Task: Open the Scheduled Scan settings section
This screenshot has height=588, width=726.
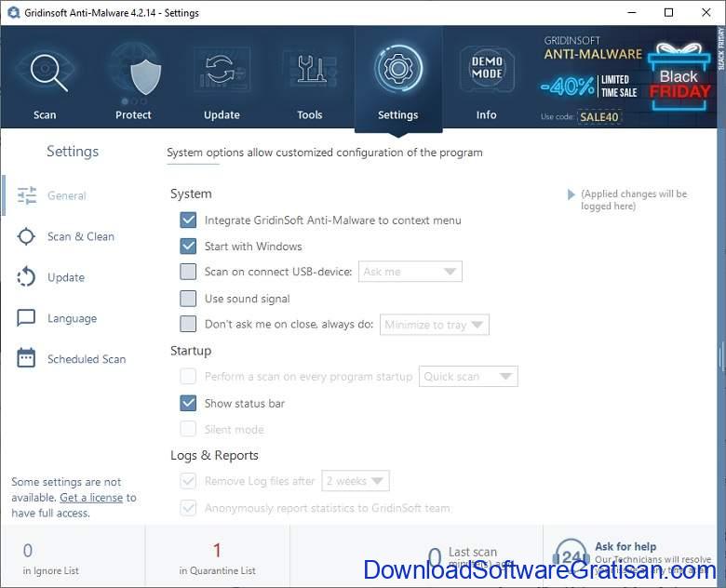Action: (87, 359)
